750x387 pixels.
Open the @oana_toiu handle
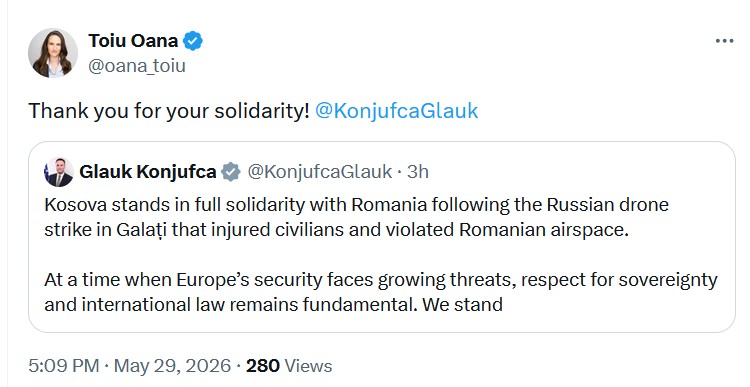[x=136, y=66]
